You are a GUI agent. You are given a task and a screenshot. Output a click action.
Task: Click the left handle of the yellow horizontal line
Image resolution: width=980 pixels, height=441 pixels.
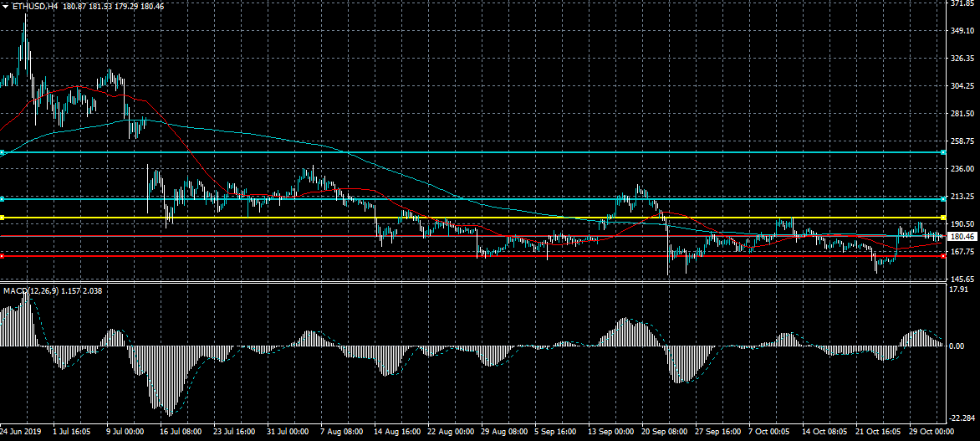(3, 218)
